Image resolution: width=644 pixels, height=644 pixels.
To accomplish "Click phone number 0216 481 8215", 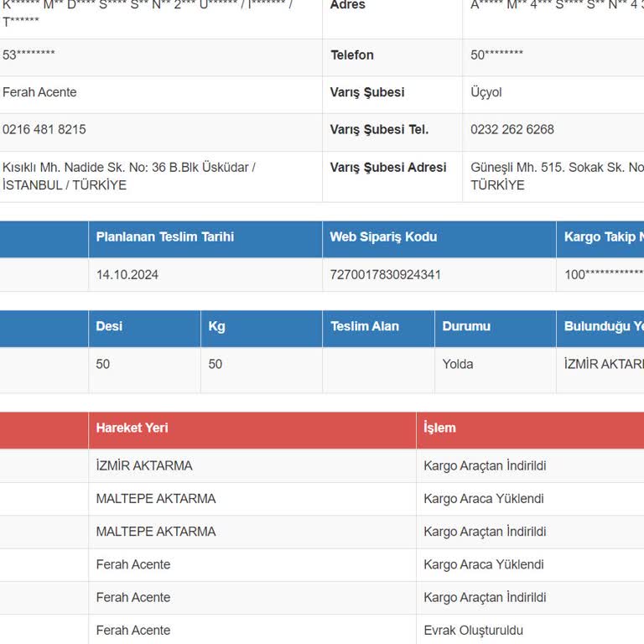I will coord(44,129).
